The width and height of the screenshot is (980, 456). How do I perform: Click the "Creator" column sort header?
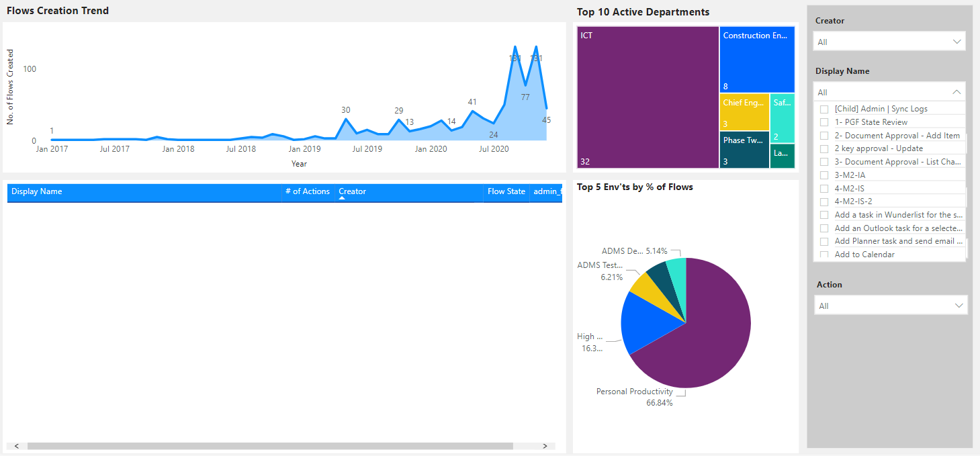point(352,191)
